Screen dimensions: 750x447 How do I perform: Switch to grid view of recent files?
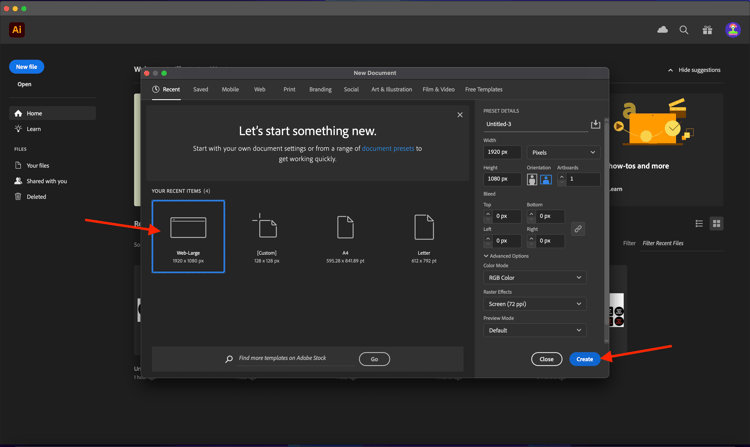[716, 223]
